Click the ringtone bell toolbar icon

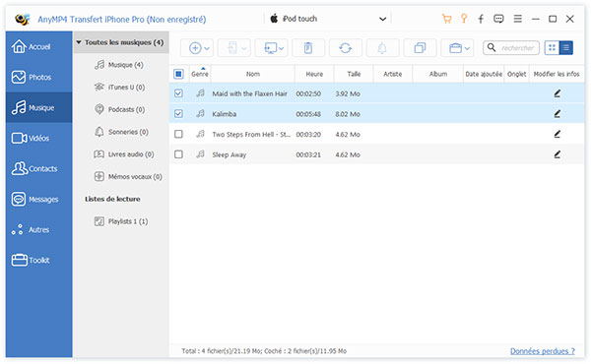pyautogui.click(x=382, y=48)
